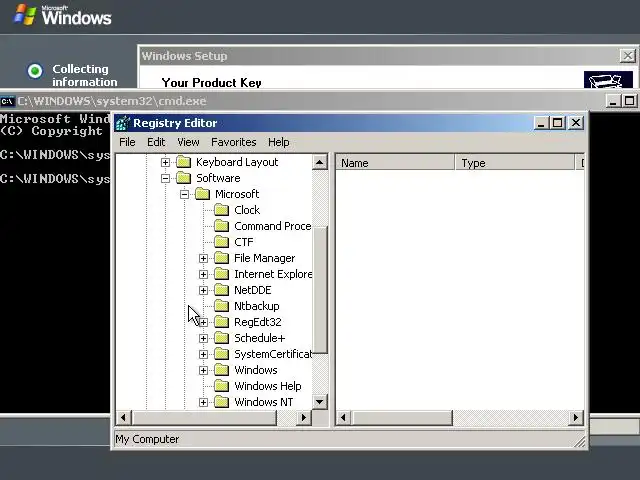Image resolution: width=640 pixels, height=480 pixels.
Task: Minimize the cmd.exe window
Action: pyautogui.click(x=613, y=101)
